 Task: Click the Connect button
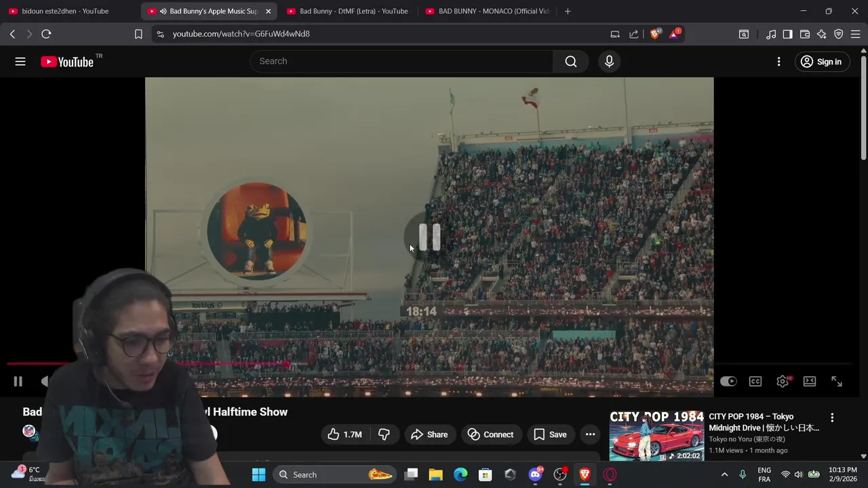click(490, 434)
